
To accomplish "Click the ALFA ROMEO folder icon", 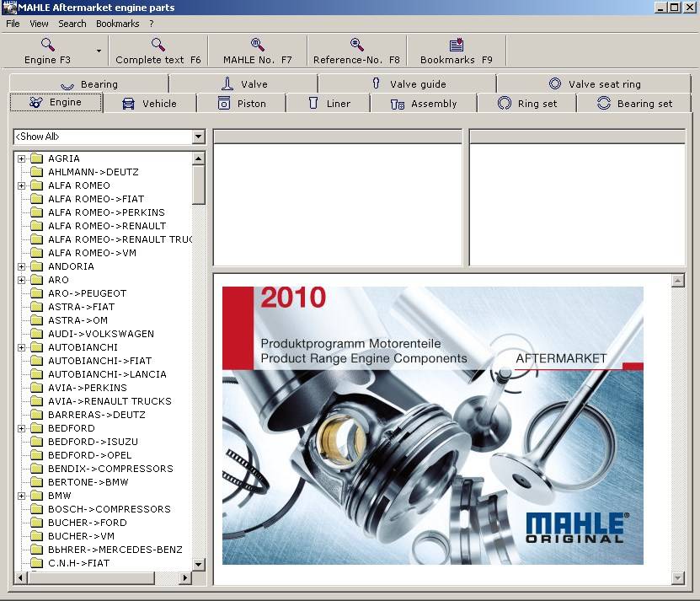I will coord(36,185).
